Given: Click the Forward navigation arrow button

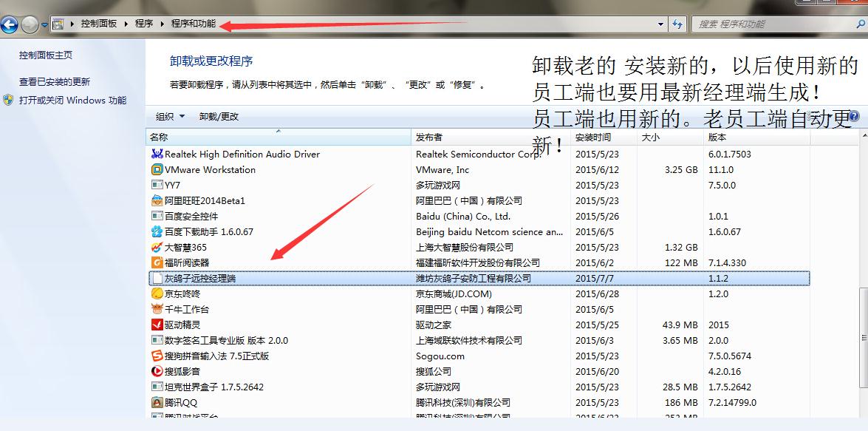Looking at the screenshot, I should (x=30, y=24).
